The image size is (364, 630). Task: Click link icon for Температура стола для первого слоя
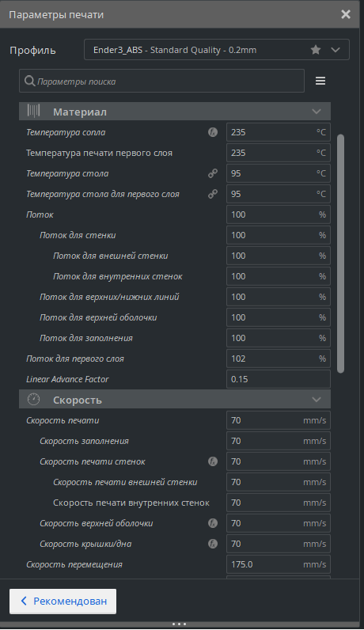(213, 194)
